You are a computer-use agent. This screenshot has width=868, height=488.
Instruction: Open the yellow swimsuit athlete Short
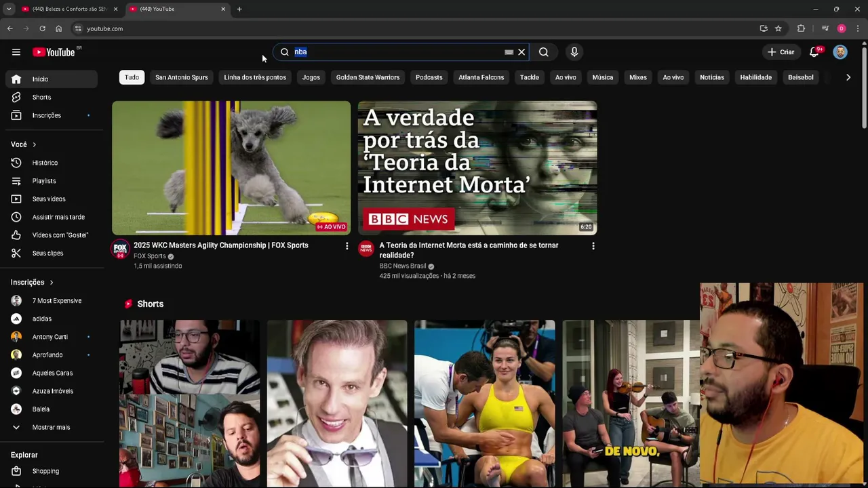click(x=485, y=404)
